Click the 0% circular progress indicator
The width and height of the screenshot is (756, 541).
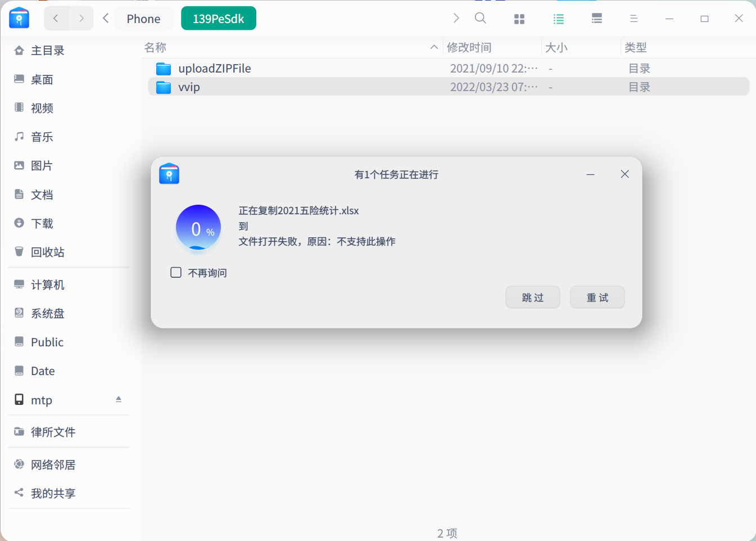198,227
